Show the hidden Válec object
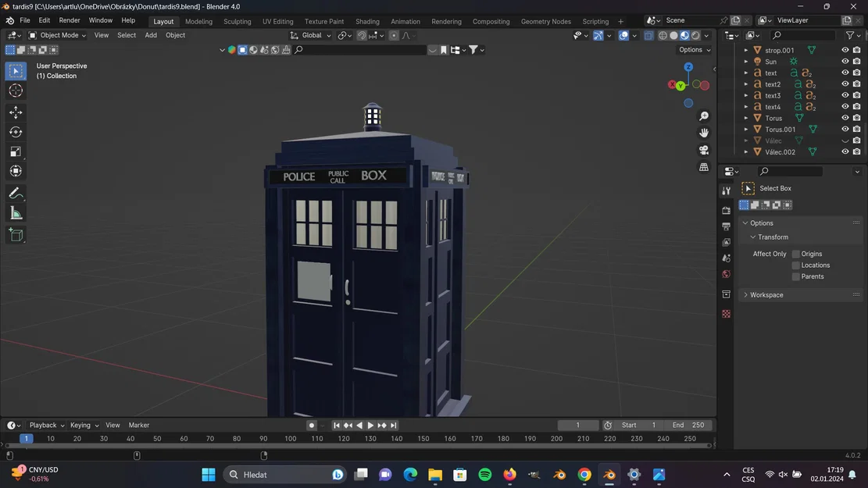The width and height of the screenshot is (868, 488). (x=844, y=140)
